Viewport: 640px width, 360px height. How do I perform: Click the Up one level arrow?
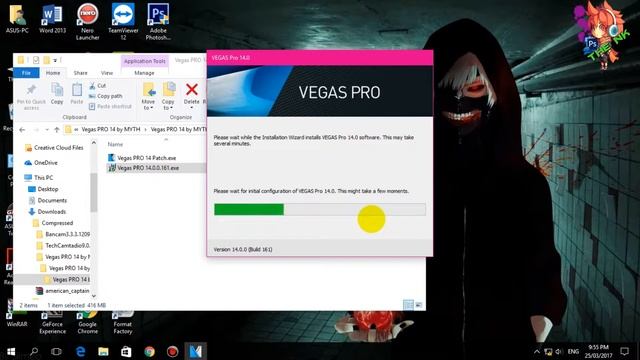57,129
